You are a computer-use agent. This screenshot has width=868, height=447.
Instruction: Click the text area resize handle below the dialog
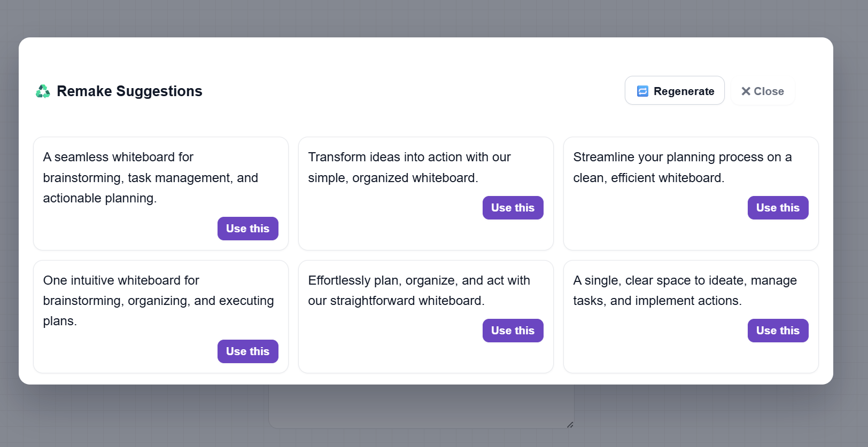pyautogui.click(x=570, y=425)
